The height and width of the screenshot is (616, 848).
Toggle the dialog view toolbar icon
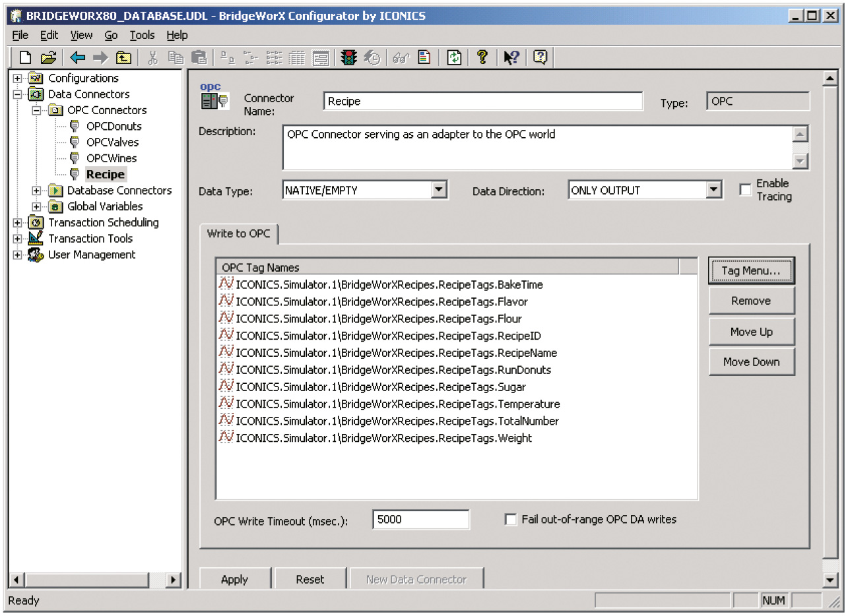pos(321,57)
